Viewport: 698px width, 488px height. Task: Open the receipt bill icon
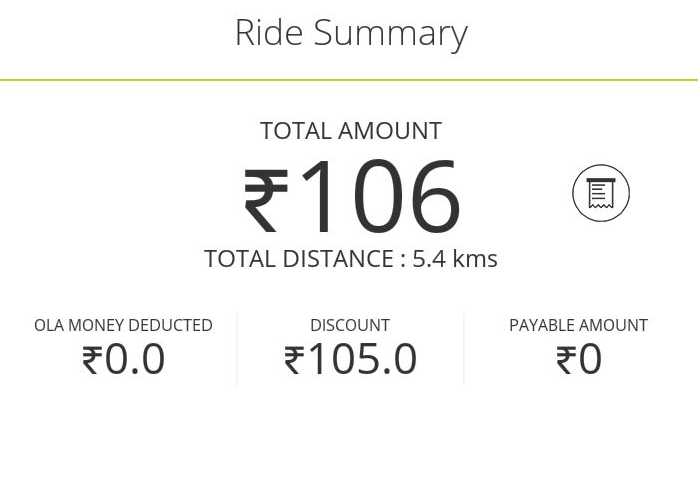click(x=601, y=193)
